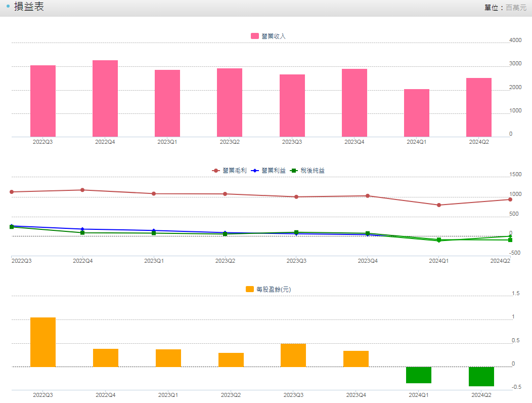Click the 2022Q4 gross profit red marker
Image resolution: width=532 pixels, height=403 pixels.
click(x=82, y=190)
